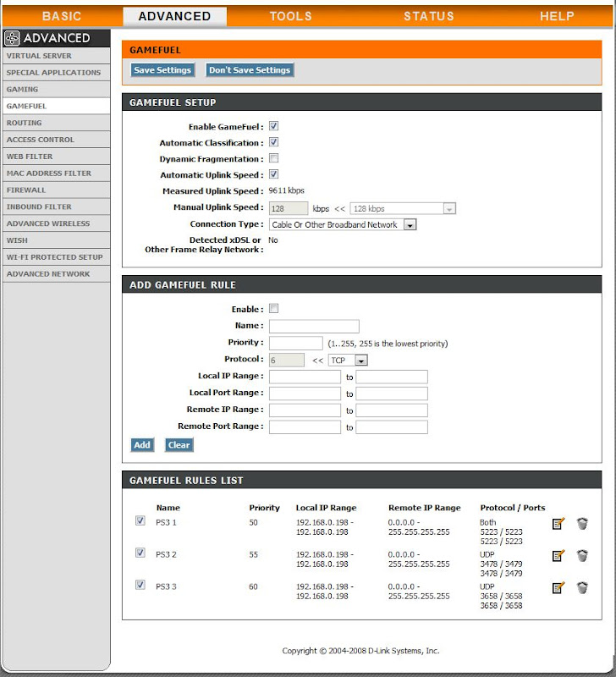Click Local Port Range end field

[x=392, y=394]
